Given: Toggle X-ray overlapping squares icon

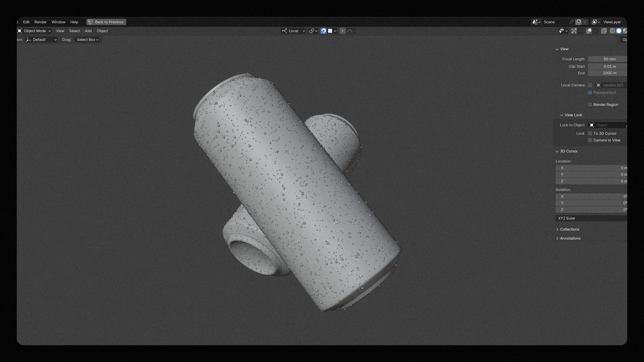Looking at the screenshot, I should (604, 31).
